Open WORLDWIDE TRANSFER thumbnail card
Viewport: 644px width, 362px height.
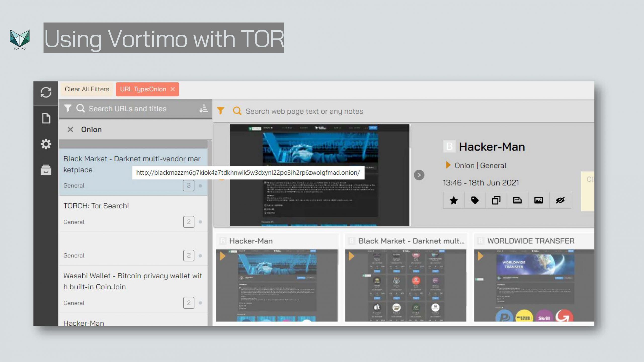coord(534,278)
